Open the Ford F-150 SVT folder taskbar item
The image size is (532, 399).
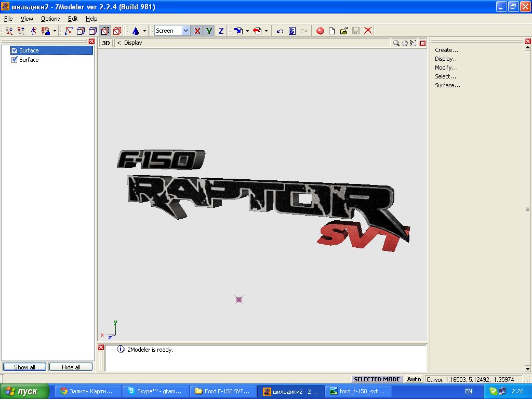222,392
